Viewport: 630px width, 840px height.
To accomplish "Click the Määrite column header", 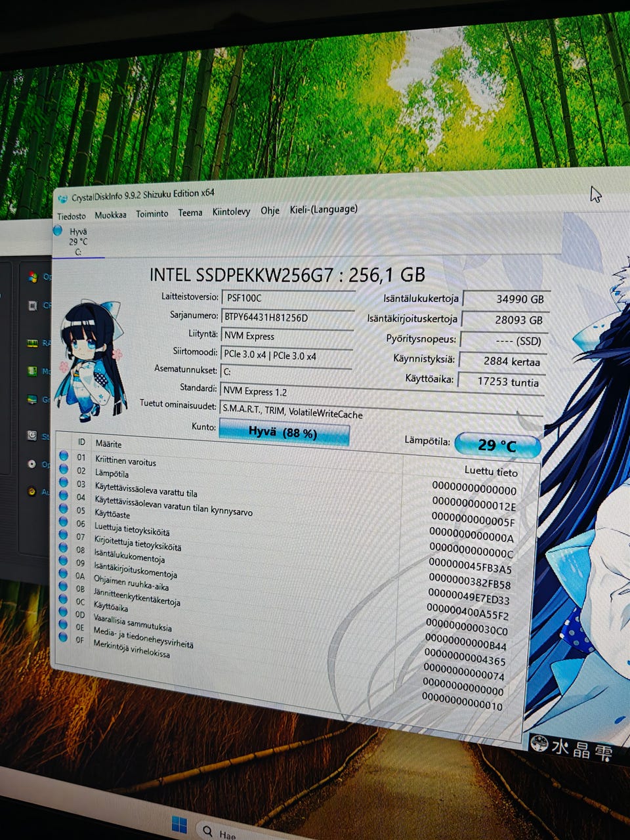I will (108, 444).
